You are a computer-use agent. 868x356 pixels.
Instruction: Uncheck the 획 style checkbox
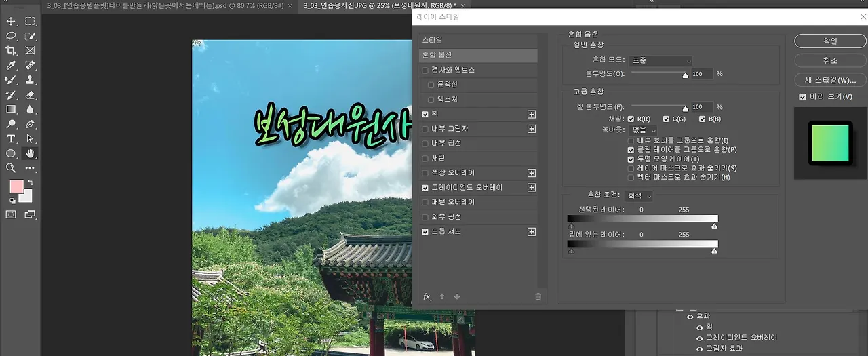[x=425, y=115]
